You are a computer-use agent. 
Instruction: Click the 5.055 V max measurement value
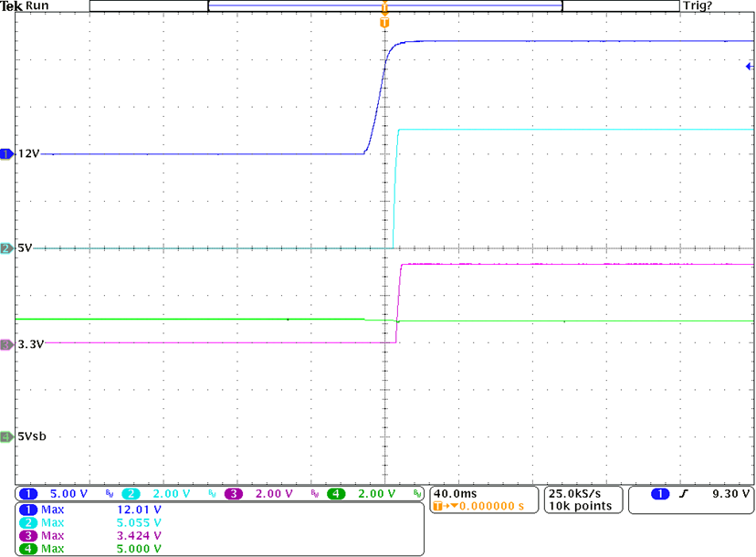(x=139, y=523)
